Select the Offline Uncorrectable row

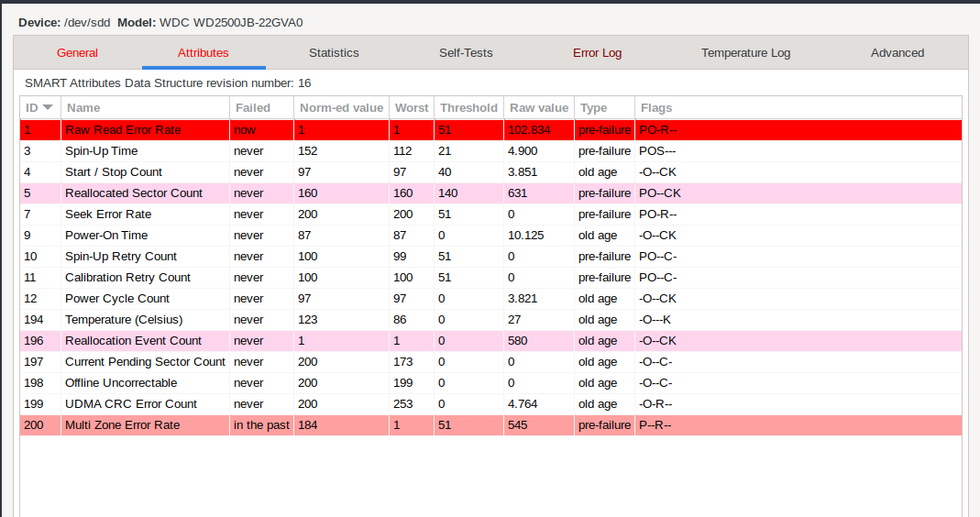pyautogui.click(x=490, y=383)
